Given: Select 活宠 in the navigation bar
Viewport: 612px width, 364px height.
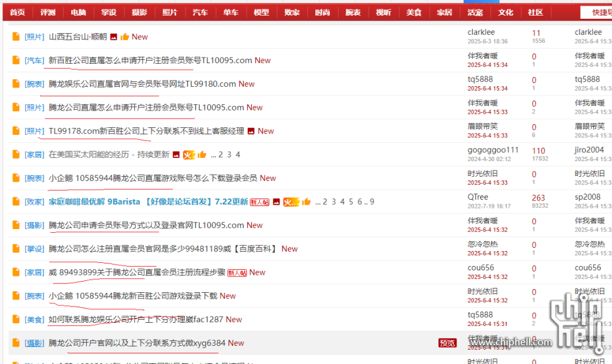Looking at the screenshot, I should pos(475,12).
